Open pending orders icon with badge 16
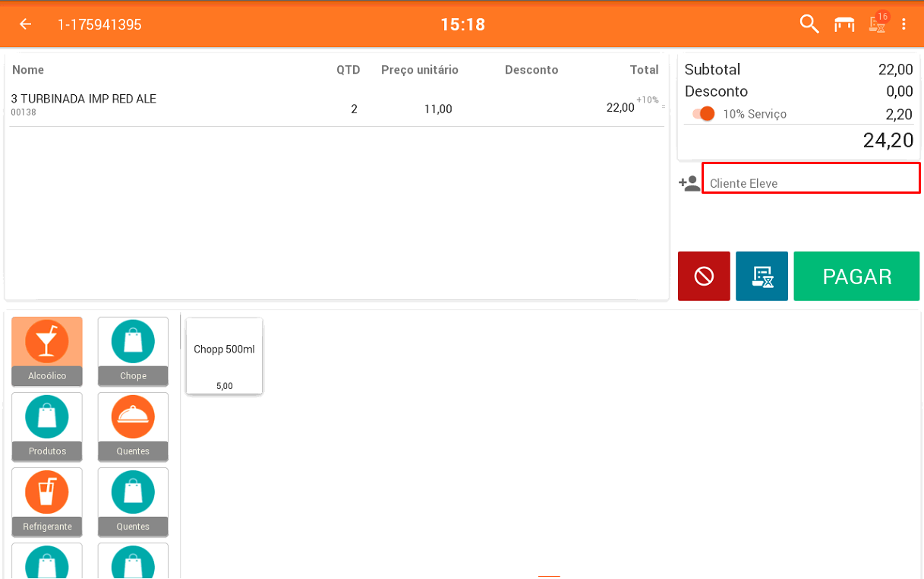 pos(878,23)
